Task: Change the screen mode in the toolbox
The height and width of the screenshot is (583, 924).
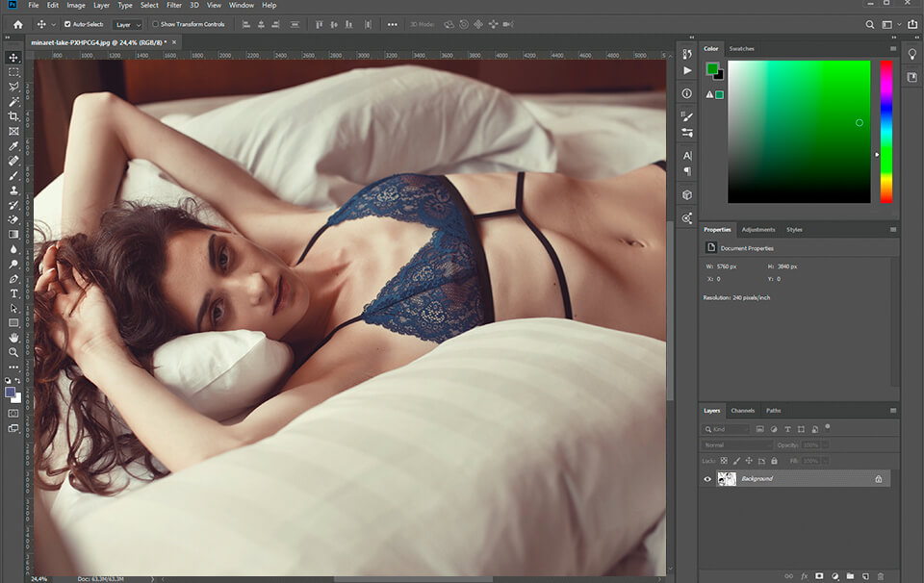Action: (13, 428)
